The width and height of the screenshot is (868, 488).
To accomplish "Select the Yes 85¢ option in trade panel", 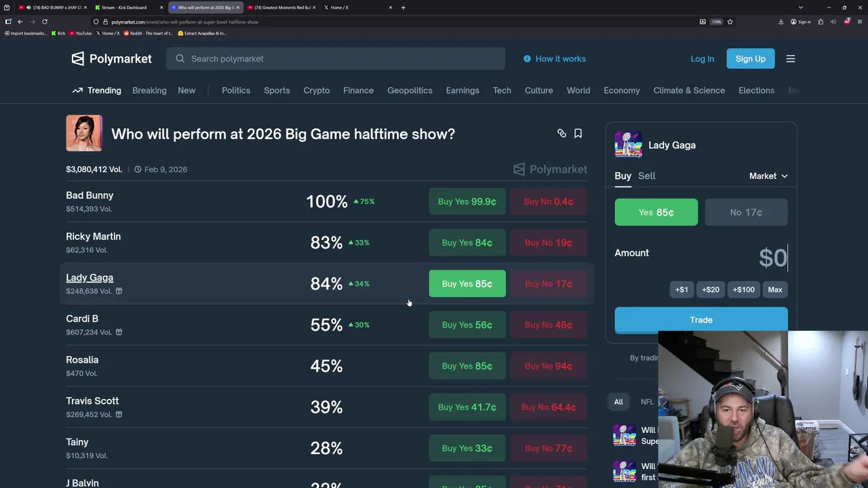I will pos(656,212).
